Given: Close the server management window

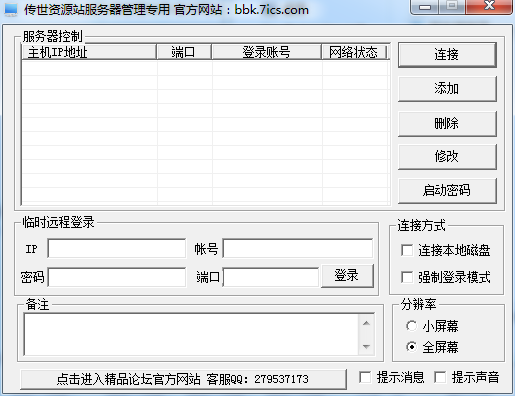Looking at the screenshot, I should click(489, 7).
